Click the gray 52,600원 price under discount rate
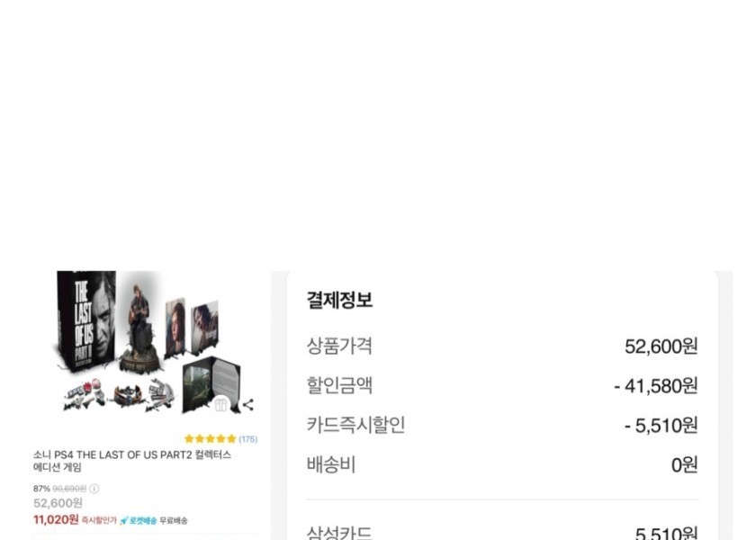Image resolution: width=756 pixels, height=540 pixels. 58,503
